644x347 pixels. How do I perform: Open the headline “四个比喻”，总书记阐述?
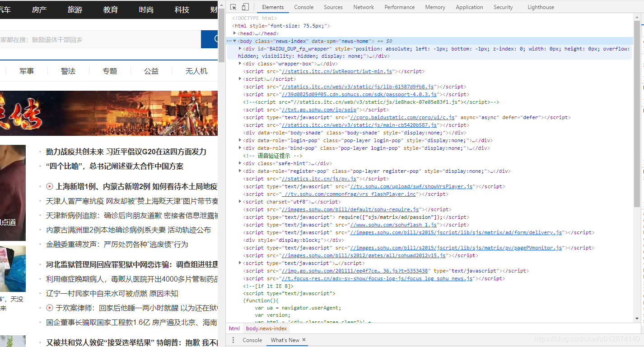pos(115,166)
